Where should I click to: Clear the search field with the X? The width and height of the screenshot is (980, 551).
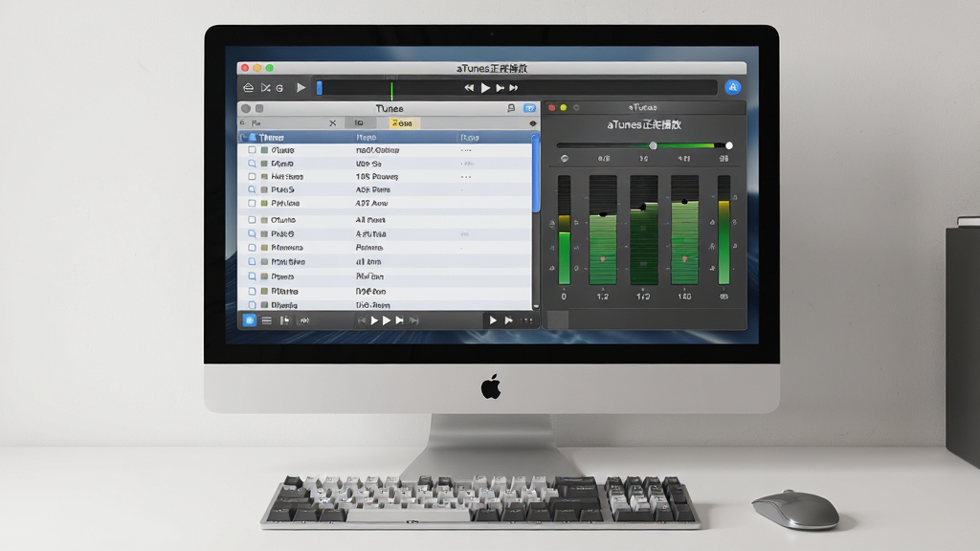point(332,123)
